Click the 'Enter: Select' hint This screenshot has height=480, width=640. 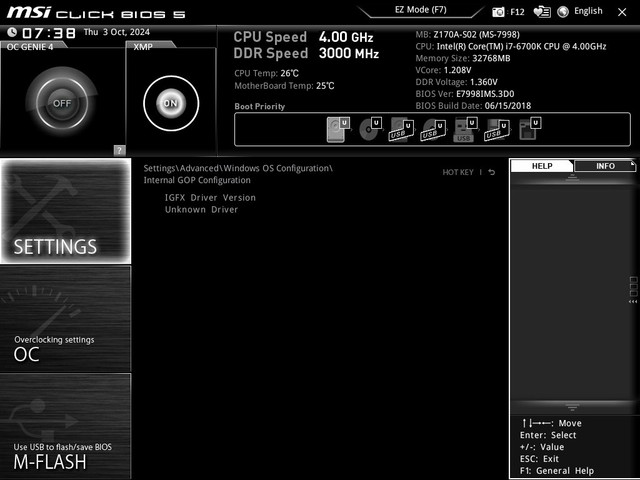[548, 435]
